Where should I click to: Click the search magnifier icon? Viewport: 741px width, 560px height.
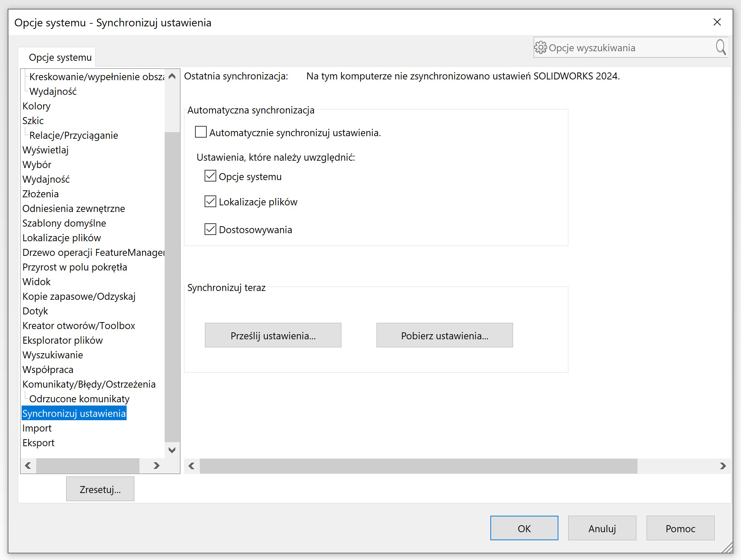point(721,48)
